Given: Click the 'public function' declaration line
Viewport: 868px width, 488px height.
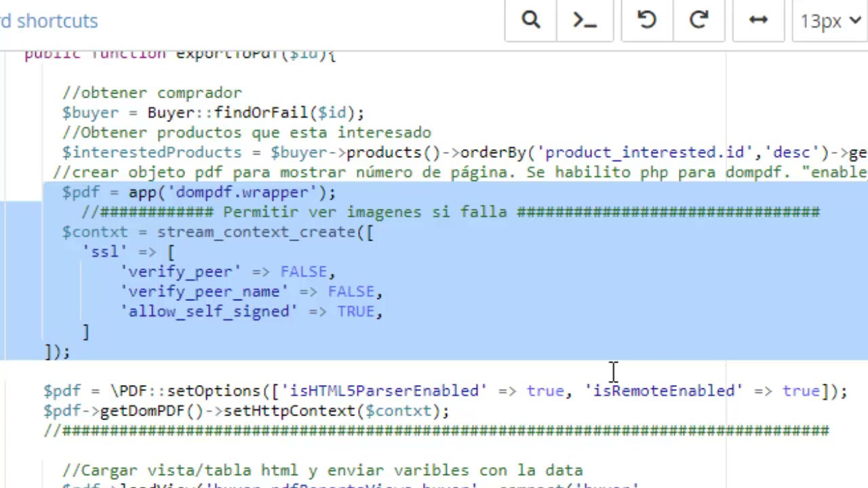Looking at the screenshot, I should pyautogui.click(x=180, y=54).
